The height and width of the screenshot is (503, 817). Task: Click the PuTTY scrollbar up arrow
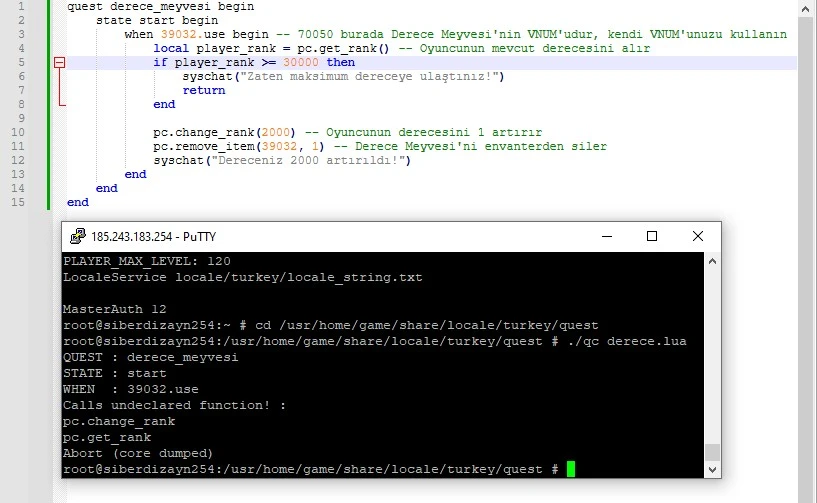pyautogui.click(x=712, y=260)
